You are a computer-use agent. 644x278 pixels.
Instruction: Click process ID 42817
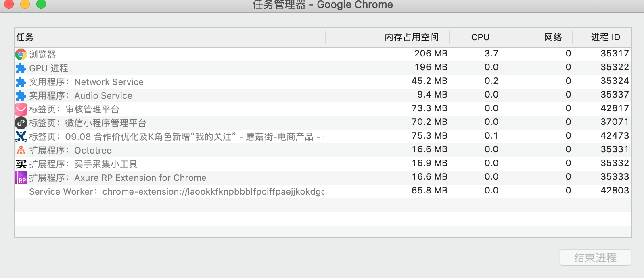[615, 108]
